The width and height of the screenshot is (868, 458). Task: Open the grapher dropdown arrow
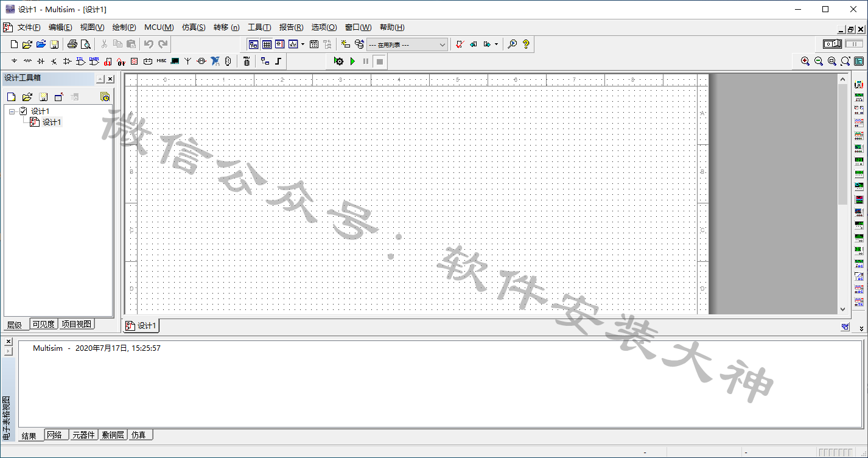click(303, 44)
